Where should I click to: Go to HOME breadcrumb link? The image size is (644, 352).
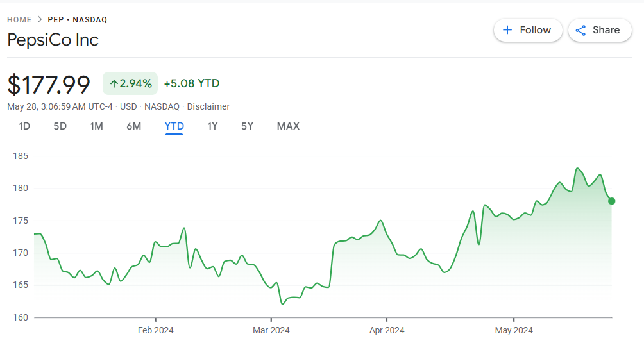tap(19, 19)
